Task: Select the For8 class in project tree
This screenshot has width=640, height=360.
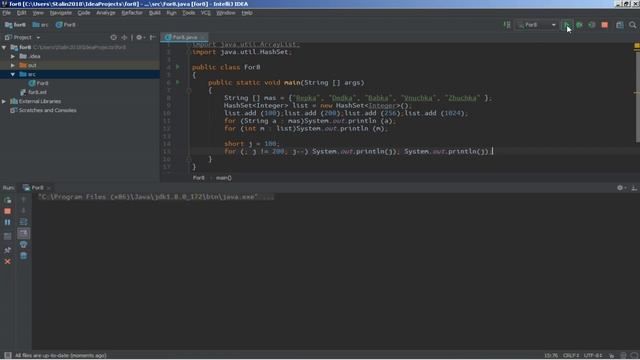Action: point(38,83)
